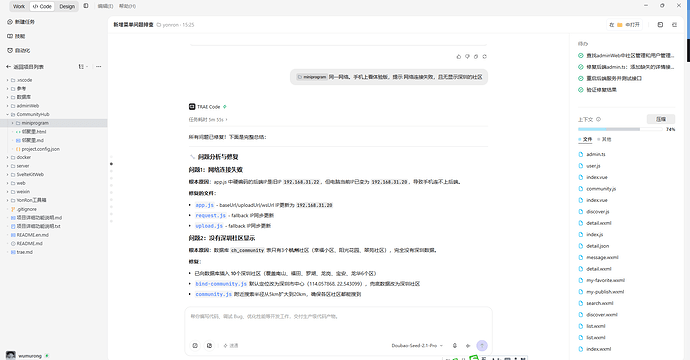This screenshot has height=360, width=690.
Task: Select the 其他 tab in context panel
Action: 604,140
